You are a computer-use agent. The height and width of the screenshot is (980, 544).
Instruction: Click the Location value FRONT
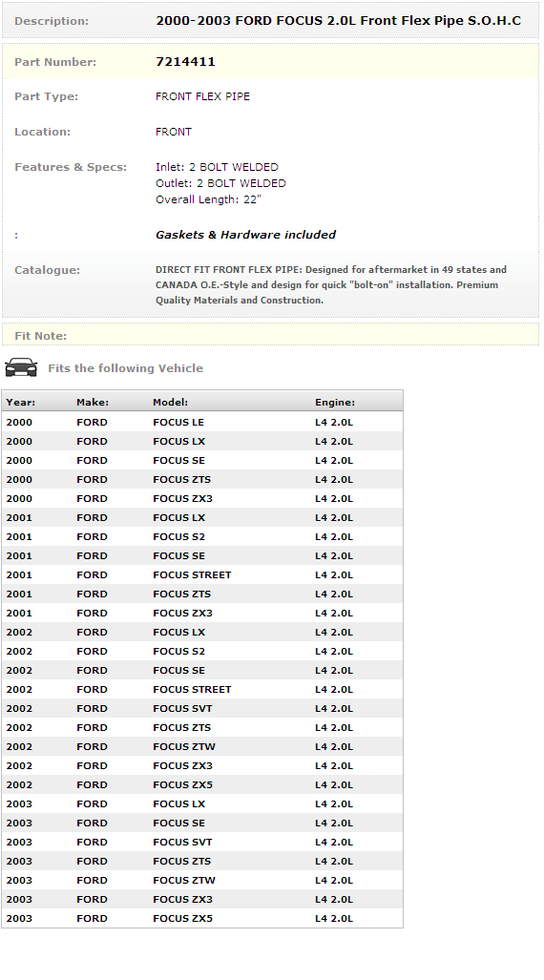pos(173,132)
